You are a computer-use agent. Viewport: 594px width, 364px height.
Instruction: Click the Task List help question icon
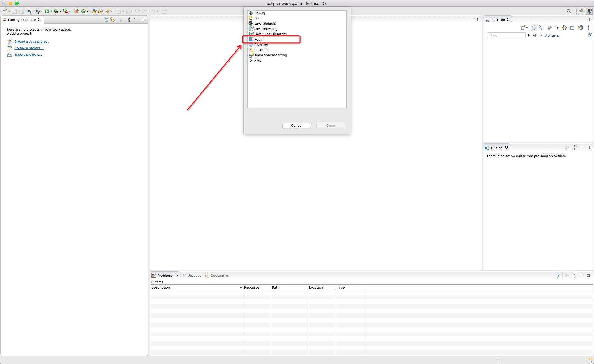tap(590, 35)
